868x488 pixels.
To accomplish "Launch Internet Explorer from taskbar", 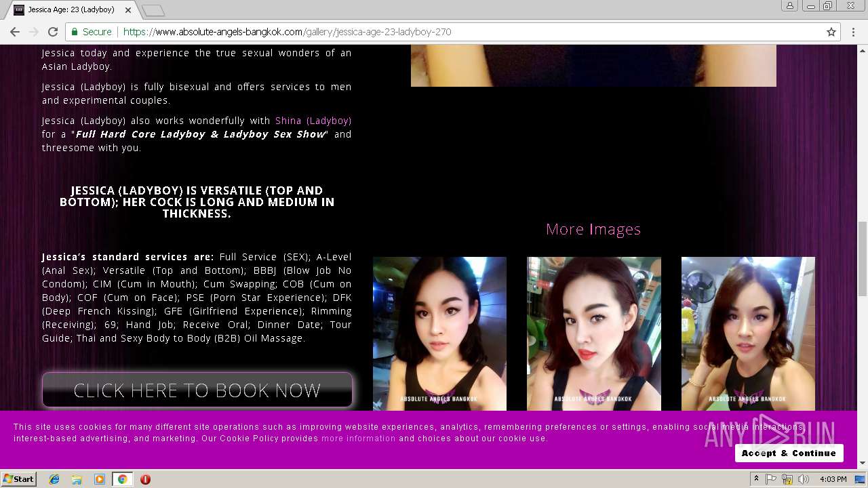I will point(54,479).
